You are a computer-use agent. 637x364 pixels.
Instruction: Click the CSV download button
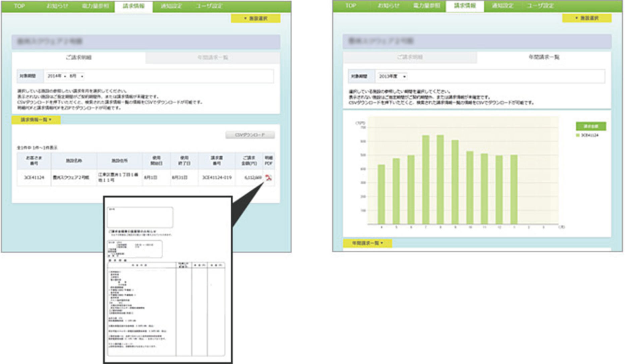(250, 135)
